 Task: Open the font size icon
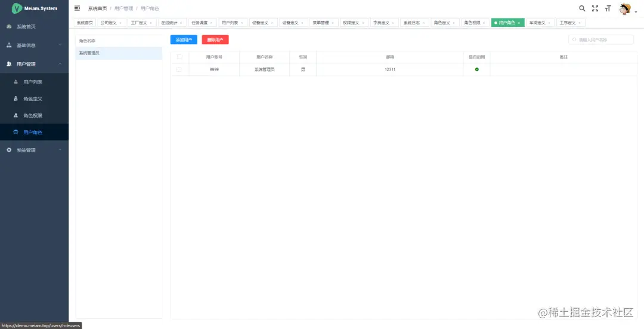(x=608, y=8)
